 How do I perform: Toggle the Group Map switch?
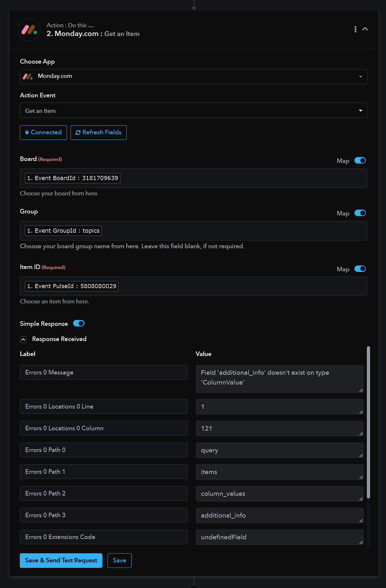tap(360, 213)
